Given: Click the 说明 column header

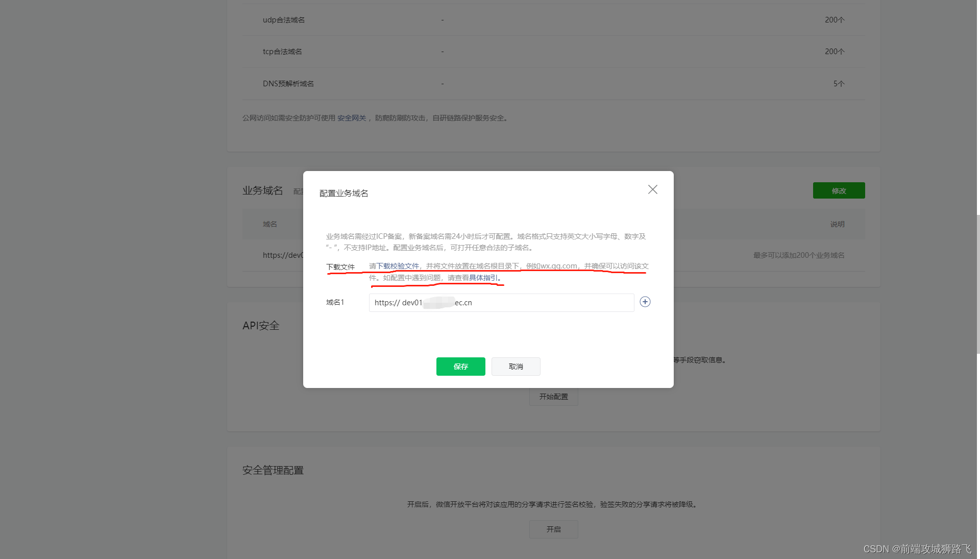Looking at the screenshot, I should pyautogui.click(x=837, y=224).
